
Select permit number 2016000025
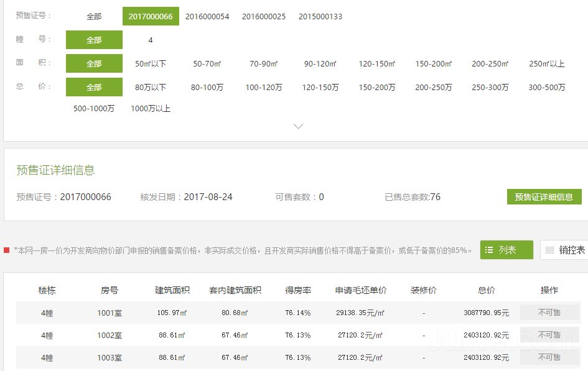pos(264,17)
